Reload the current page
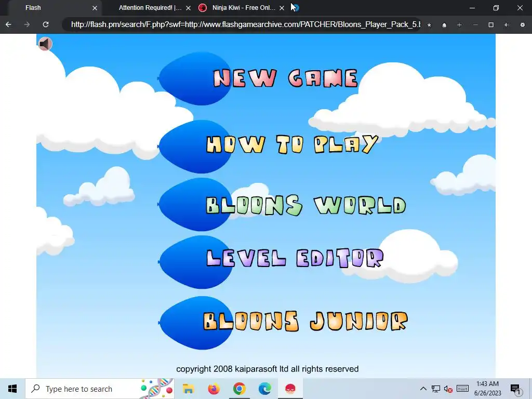 pyautogui.click(x=46, y=24)
